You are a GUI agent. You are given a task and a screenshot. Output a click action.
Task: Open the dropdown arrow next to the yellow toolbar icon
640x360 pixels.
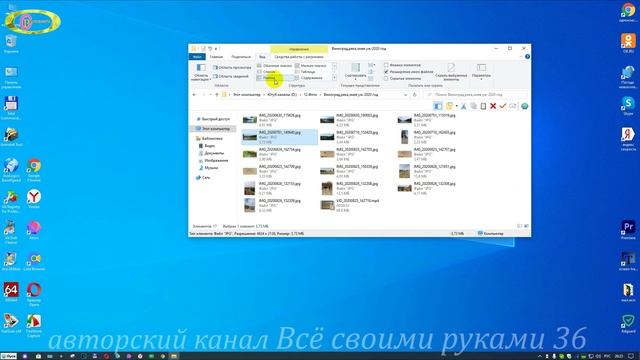click(456, 106)
